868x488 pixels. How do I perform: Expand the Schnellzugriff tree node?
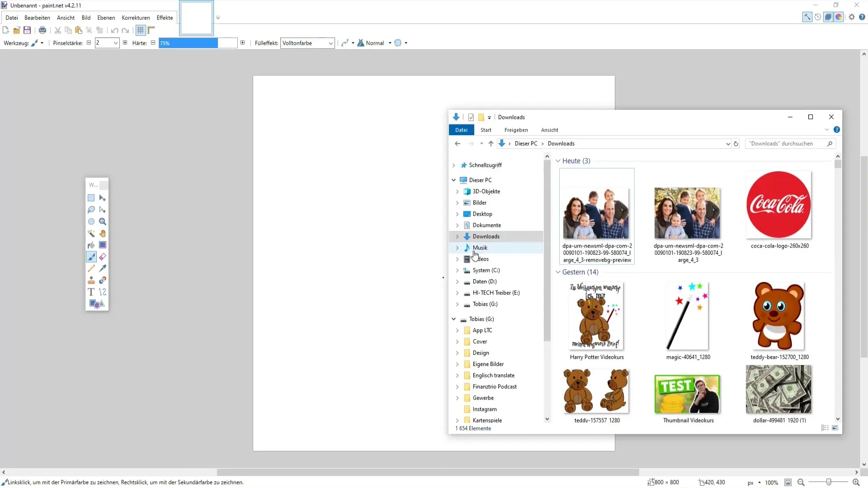(454, 165)
